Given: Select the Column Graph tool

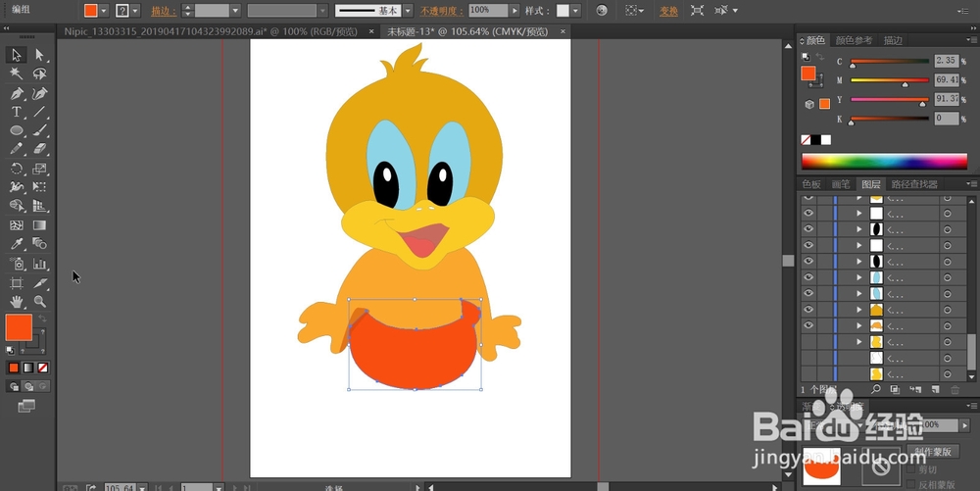Looking at the screenshot, I should pos(39,264).
